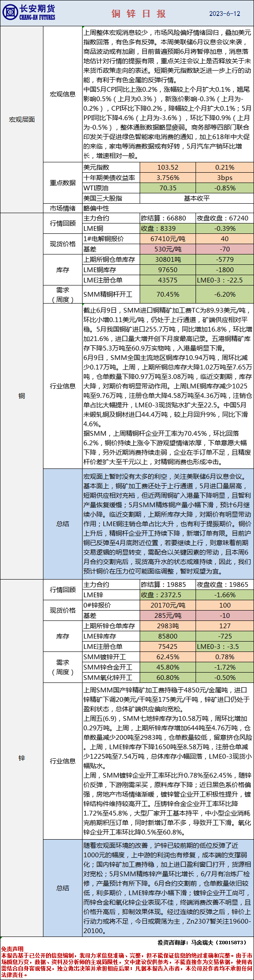Select the copper basis change -70

tap(225, 249)
